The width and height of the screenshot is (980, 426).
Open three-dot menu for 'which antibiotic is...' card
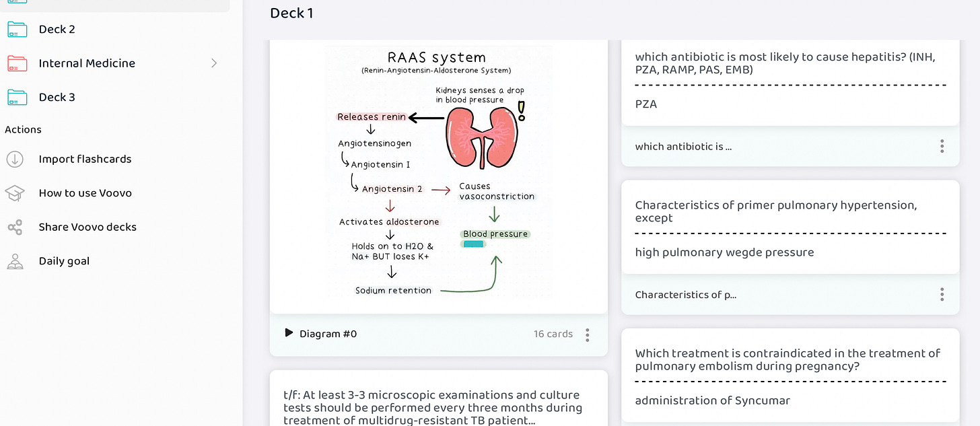tap(942, 146)
